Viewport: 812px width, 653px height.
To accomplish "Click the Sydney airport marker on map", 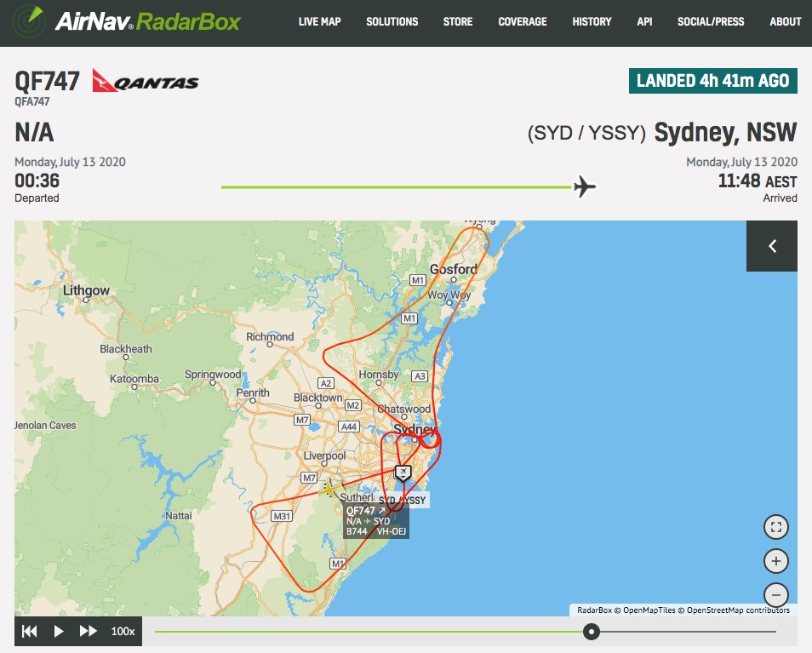I will [403, 473].
